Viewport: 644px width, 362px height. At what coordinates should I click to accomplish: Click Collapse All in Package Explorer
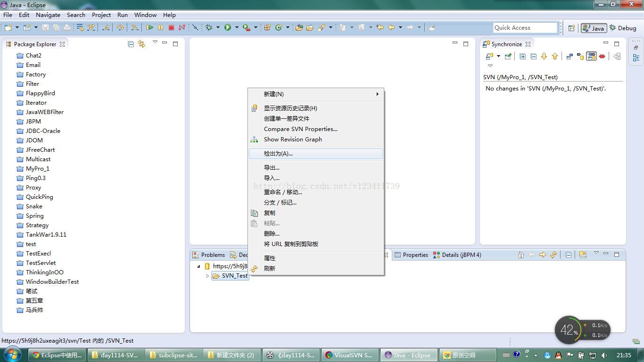pos(131,44)
